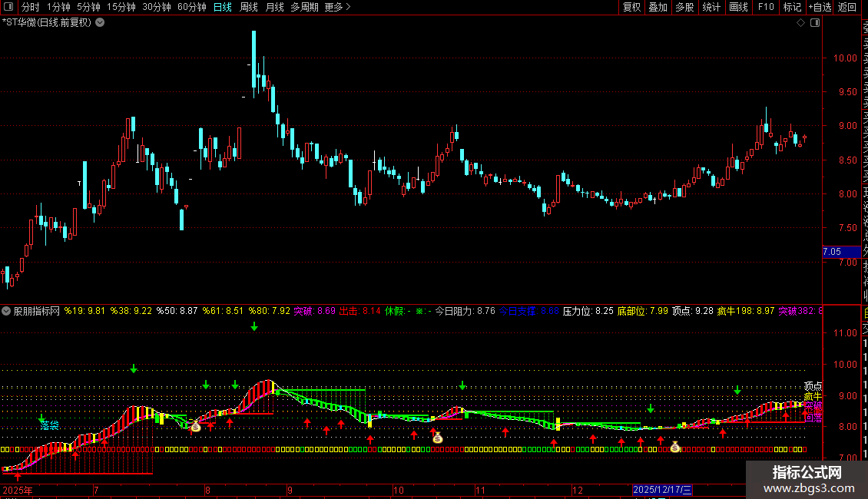Open the 画线 drawing tools
This screenshot has width=868, height=499.
738,7
